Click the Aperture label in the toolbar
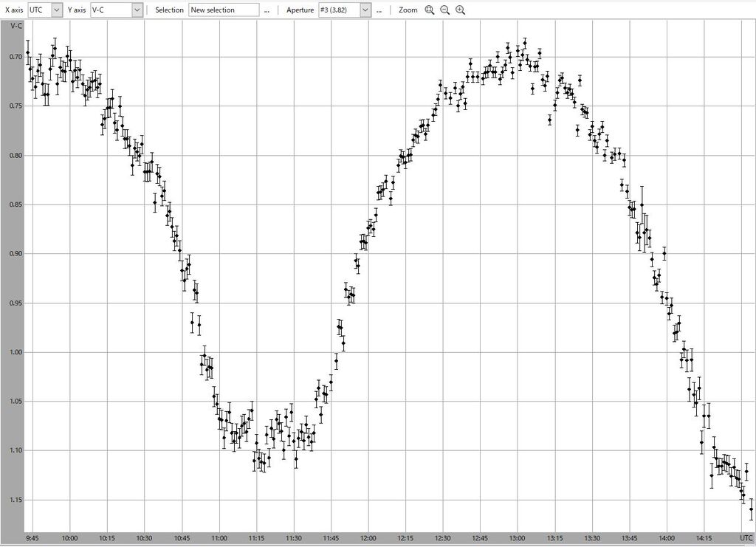 300,10
